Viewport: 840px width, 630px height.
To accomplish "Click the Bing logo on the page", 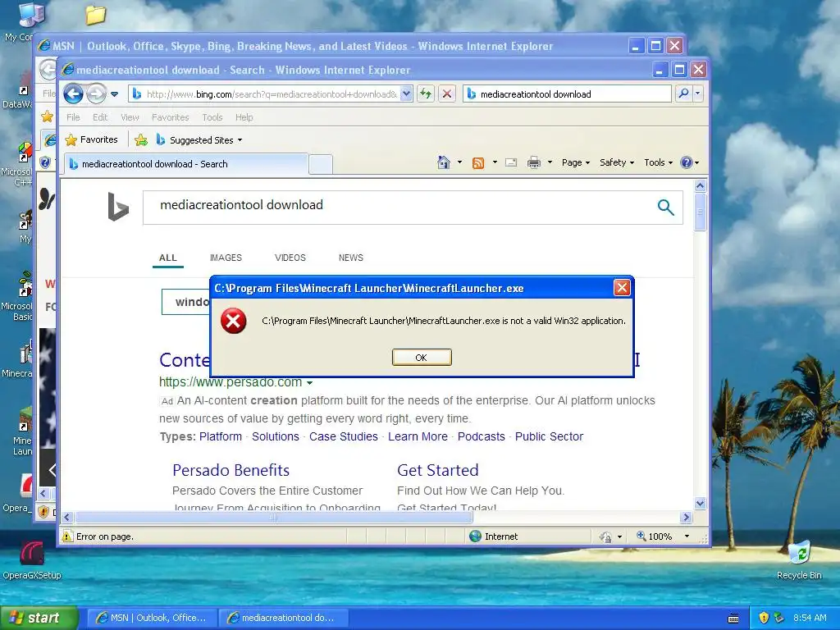I will (x=118, y=207).
